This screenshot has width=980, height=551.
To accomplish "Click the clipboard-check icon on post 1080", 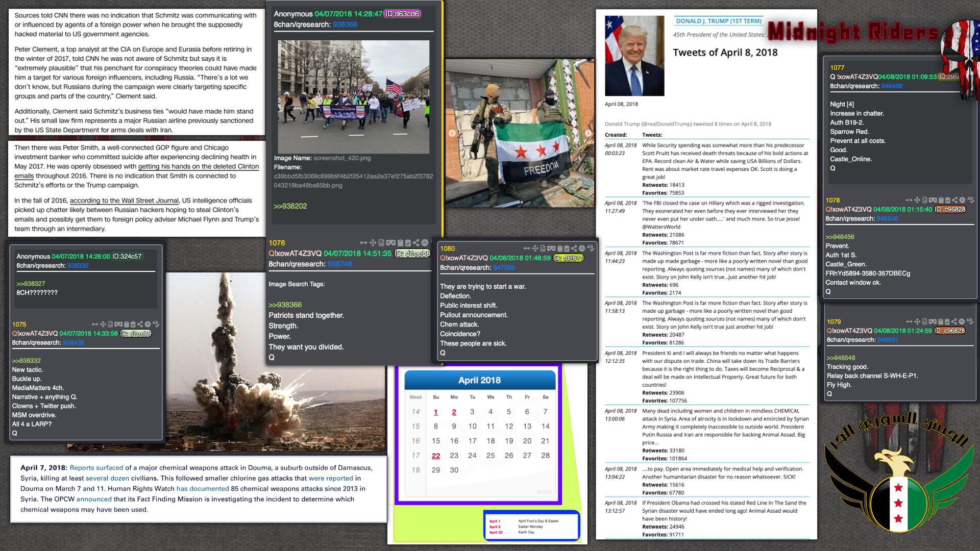I will click(x=567, y=248).
